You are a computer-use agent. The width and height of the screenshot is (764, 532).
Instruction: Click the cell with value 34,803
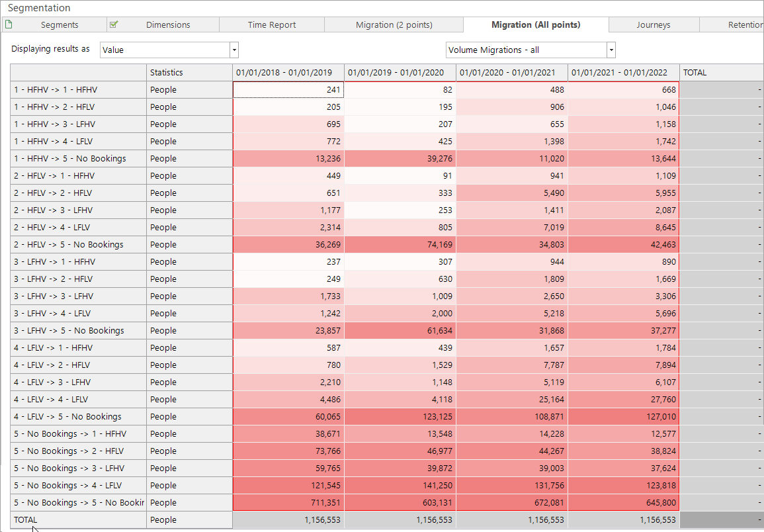pyautogui.click(x=512, y=245)
